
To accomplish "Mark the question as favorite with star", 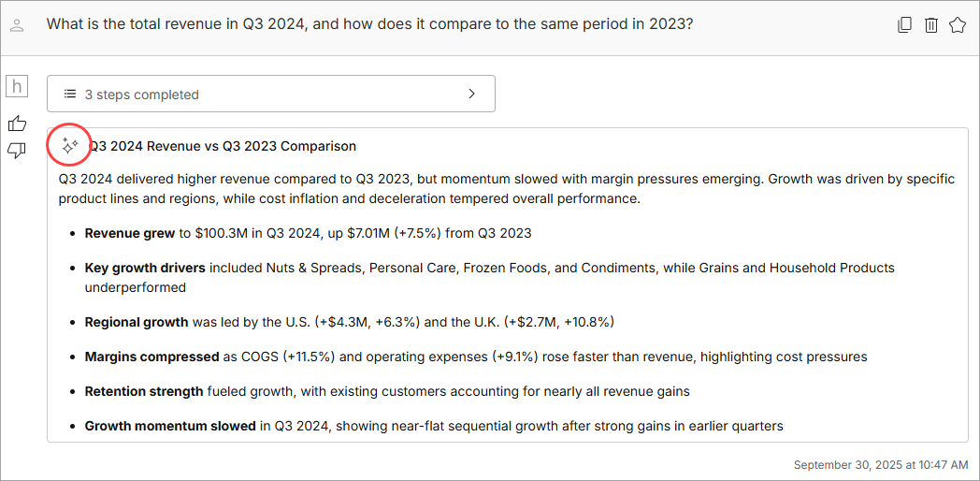I will 957,25.
